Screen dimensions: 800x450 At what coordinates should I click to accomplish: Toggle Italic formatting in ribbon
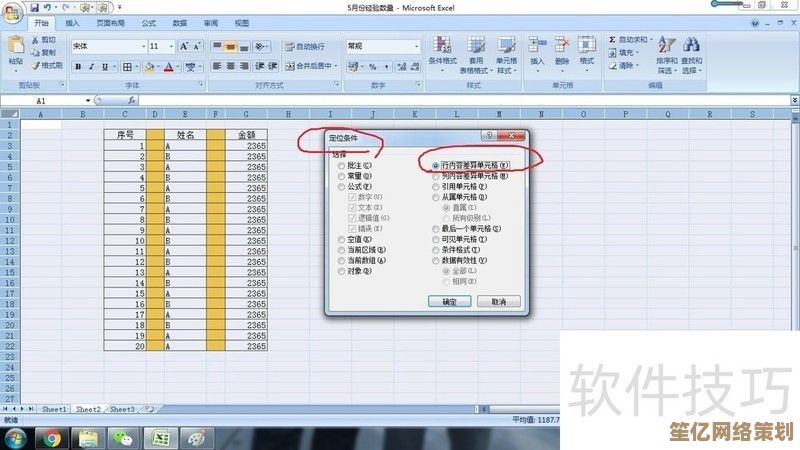91,67
